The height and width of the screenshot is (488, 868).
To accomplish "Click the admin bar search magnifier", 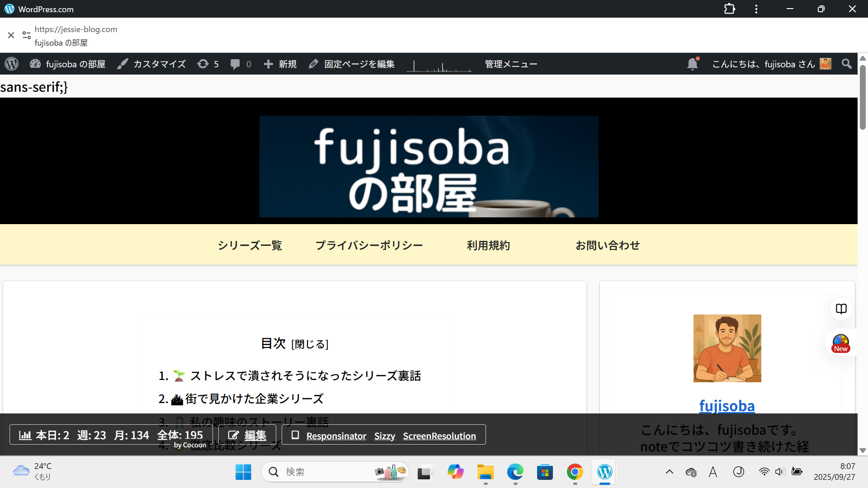I will pos(847,64).
